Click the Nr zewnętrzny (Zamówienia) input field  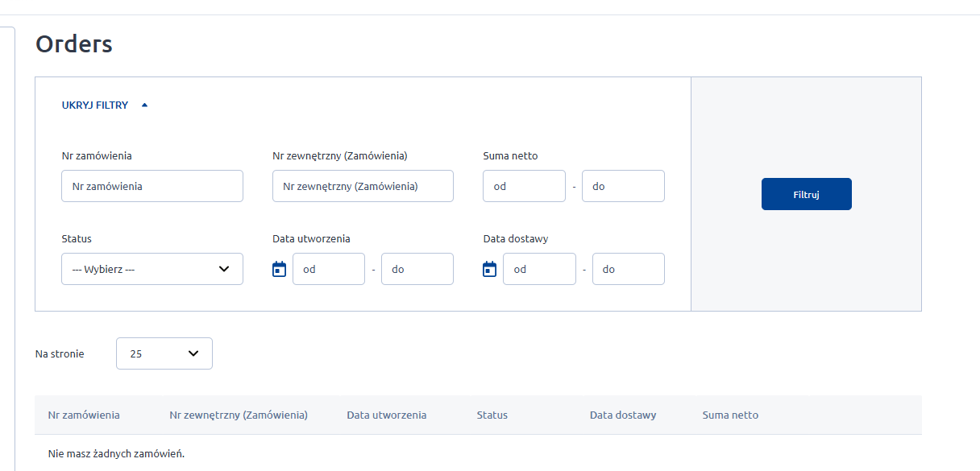(x=363, y=186)
